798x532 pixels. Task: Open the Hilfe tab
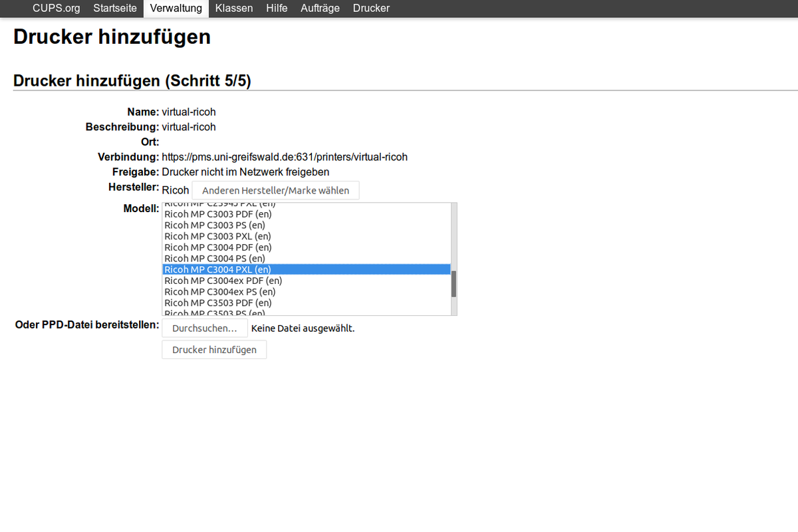click(x=277, y=9)
